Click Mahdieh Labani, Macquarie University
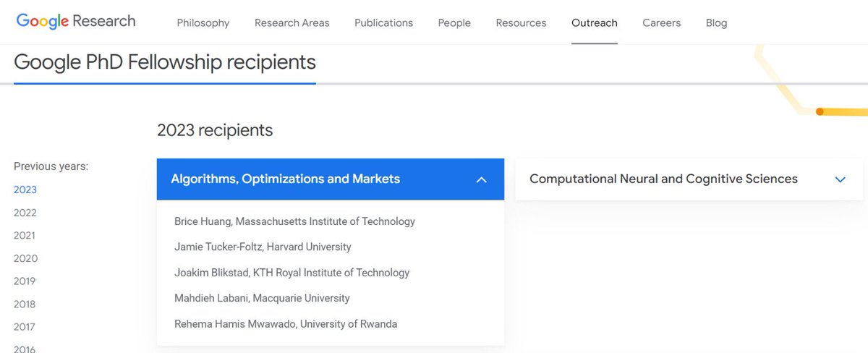Image resolution: width=868 pixels, height=353 pixels. 262,298
